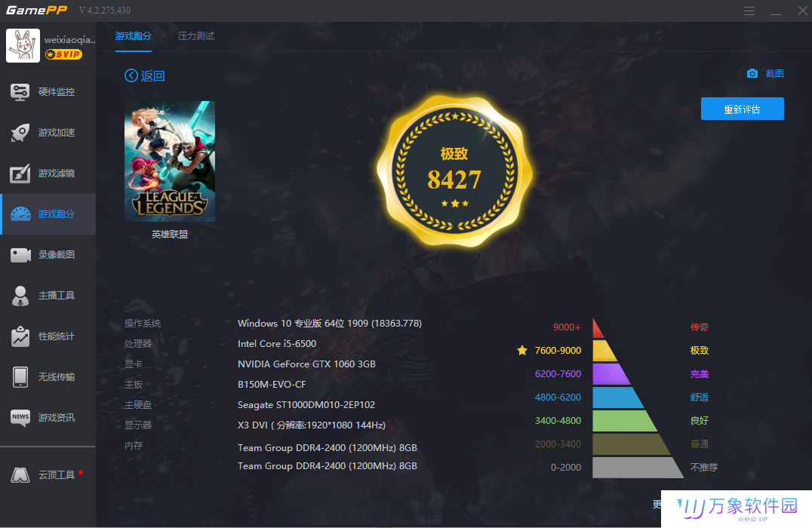This screenshot has width=812, height=528.
Task: Click the League of Legends cover art
Action: click(x=169, y=161)
